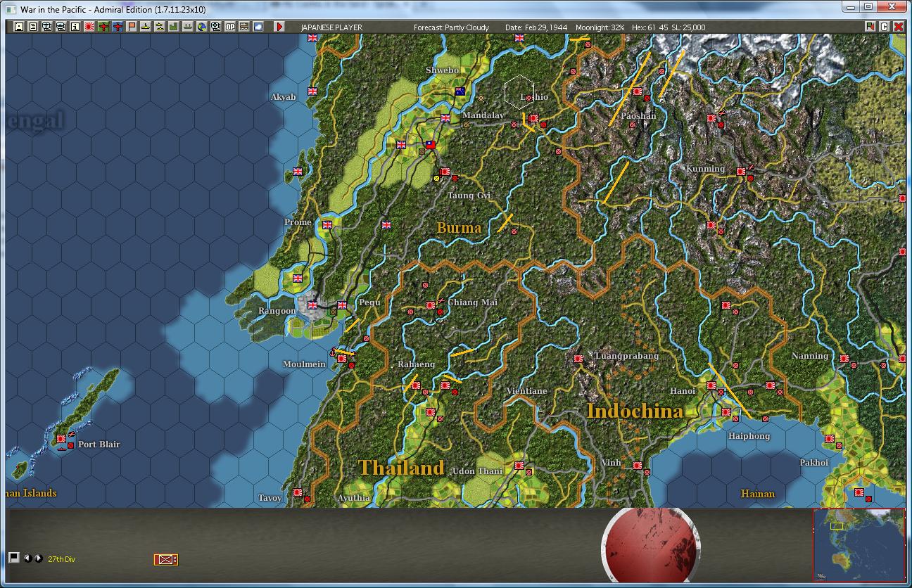The height and width of the screenshot is (588, 912).
Task: Select the Japanese unit at Lashio
Action: [533, 118]
